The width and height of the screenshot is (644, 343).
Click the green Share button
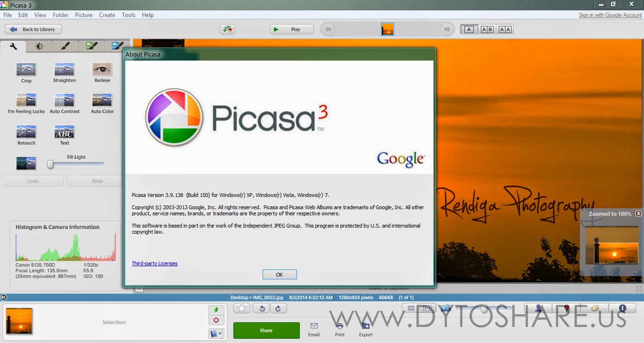[266, 330]
